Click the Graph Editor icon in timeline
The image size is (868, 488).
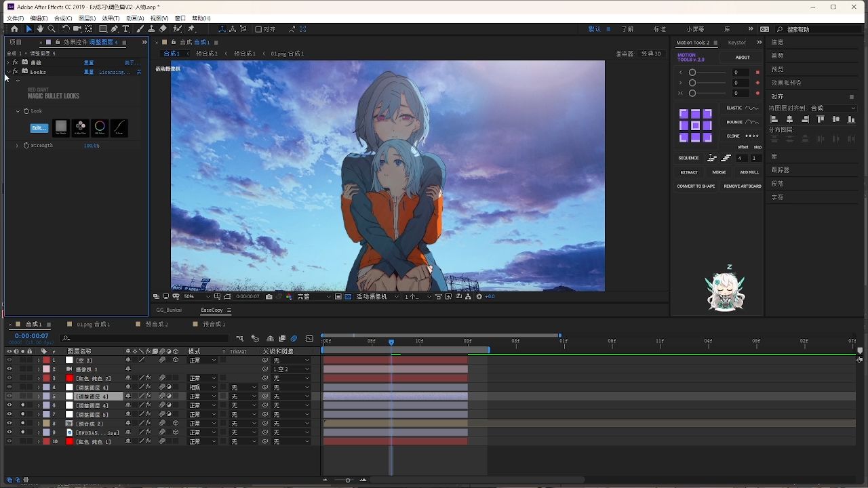309,338
